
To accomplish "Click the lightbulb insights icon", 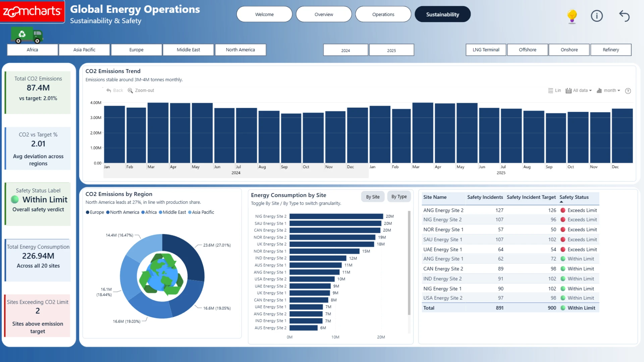I will [572, 16].
